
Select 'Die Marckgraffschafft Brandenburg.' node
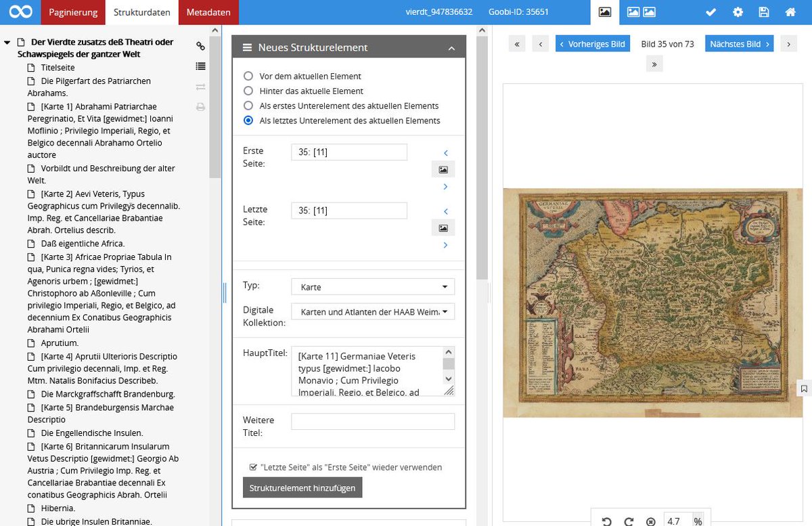click(x=108, y=394)
